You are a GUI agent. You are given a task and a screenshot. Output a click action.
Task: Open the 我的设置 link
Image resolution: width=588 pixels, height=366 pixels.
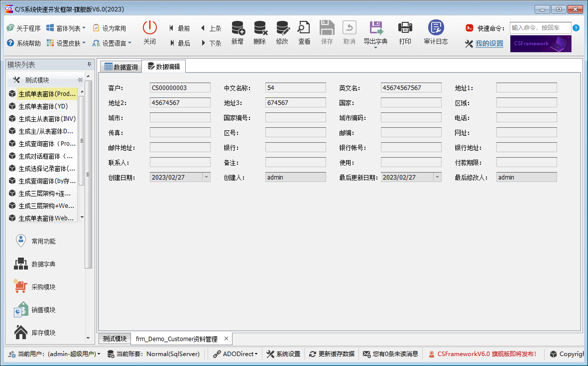coord(489,43)
